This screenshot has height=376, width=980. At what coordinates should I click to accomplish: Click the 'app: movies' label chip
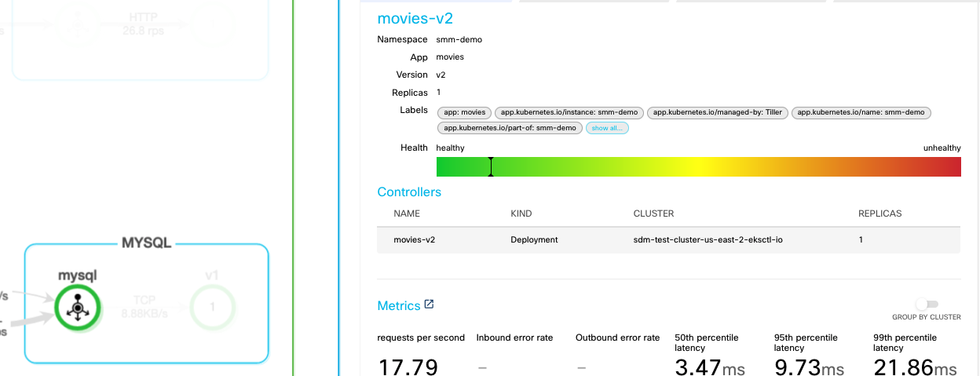coord(465,113)
